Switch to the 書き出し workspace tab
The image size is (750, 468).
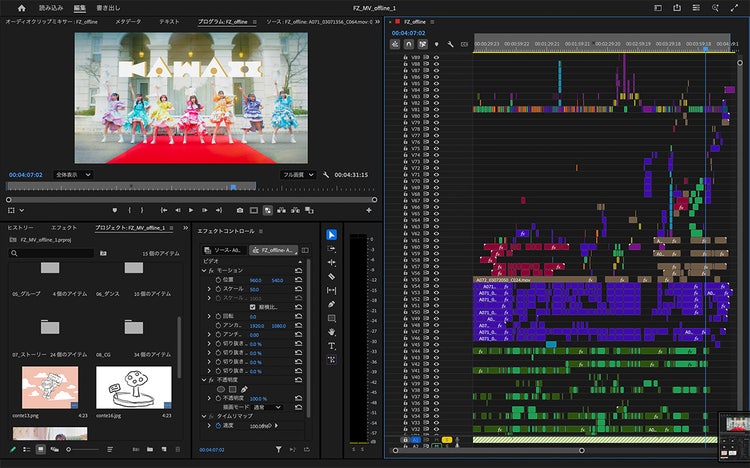109,8
